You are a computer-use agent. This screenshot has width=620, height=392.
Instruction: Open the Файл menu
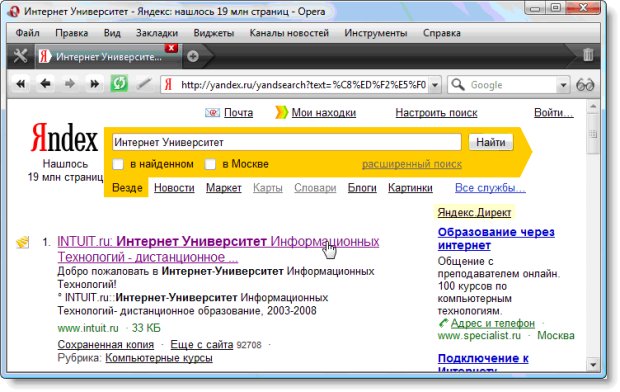27,33
